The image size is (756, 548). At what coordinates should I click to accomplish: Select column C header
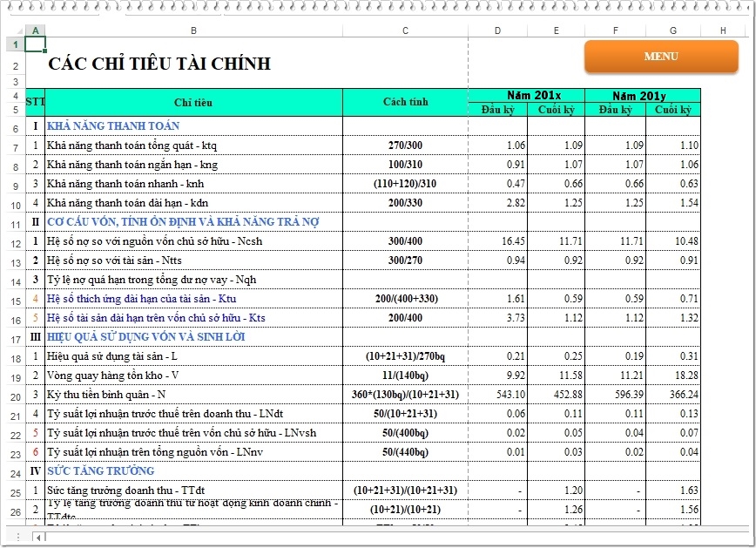pyautogui.click(x=405, y=30)
